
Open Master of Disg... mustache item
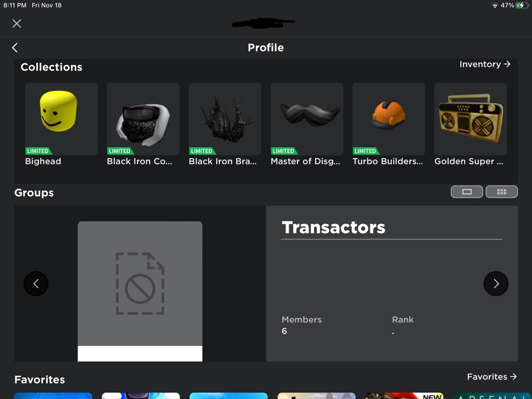[x=307, y=119]
